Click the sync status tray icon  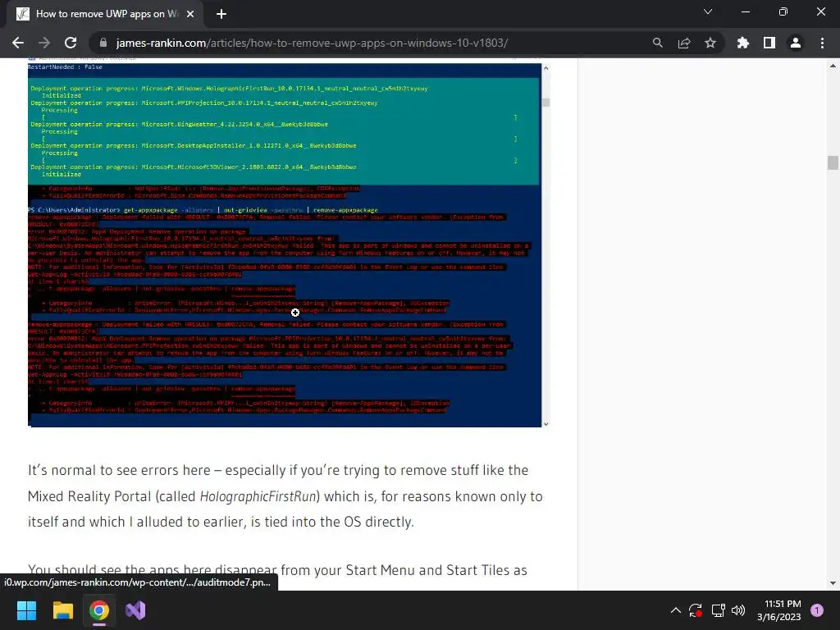point(696,610)
